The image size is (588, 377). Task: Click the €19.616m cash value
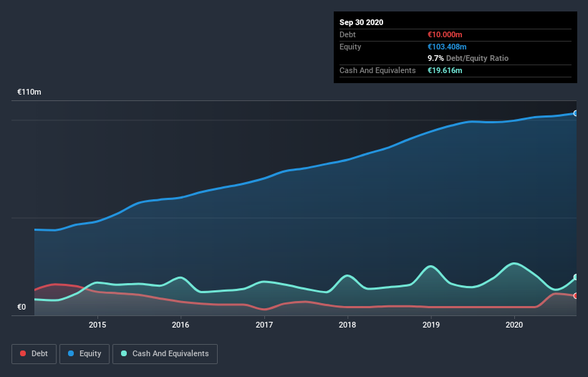tap(445, 70)
